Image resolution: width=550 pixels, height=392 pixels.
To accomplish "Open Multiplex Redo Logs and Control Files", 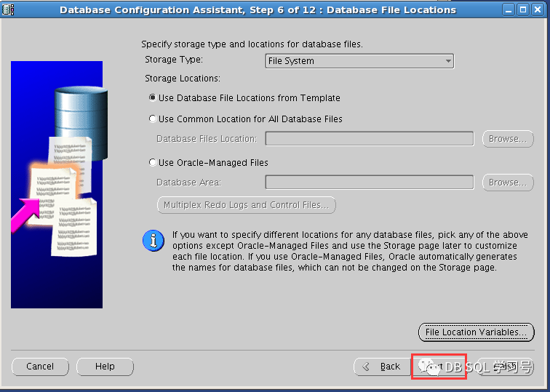I will (x=246, y=205).
